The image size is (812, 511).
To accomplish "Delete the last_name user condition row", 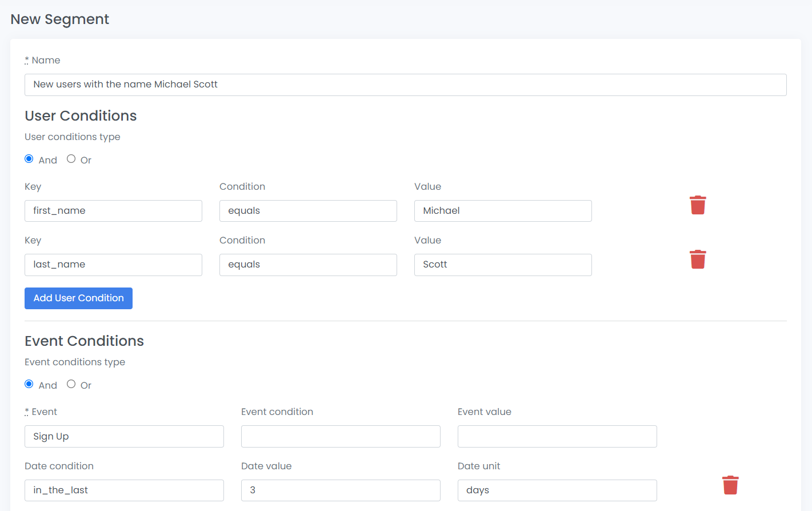I will tap(698, 259).
